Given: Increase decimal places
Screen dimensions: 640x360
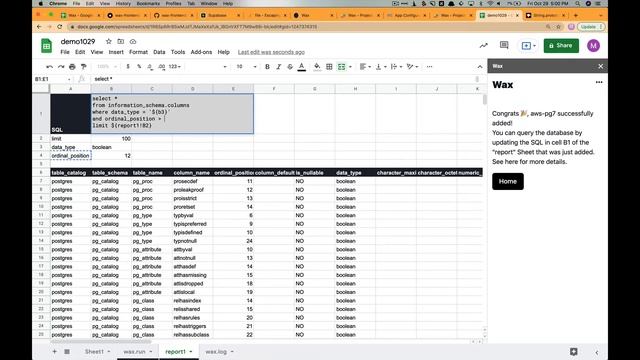Looking at the screenshot, I should pyautogui.click(x=162, y=67).
